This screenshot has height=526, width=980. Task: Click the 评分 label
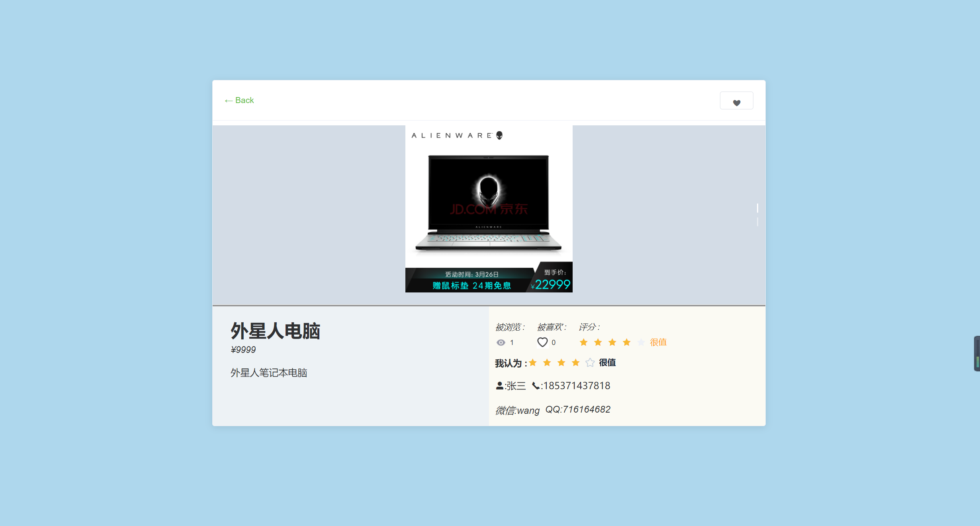(589, 327)
